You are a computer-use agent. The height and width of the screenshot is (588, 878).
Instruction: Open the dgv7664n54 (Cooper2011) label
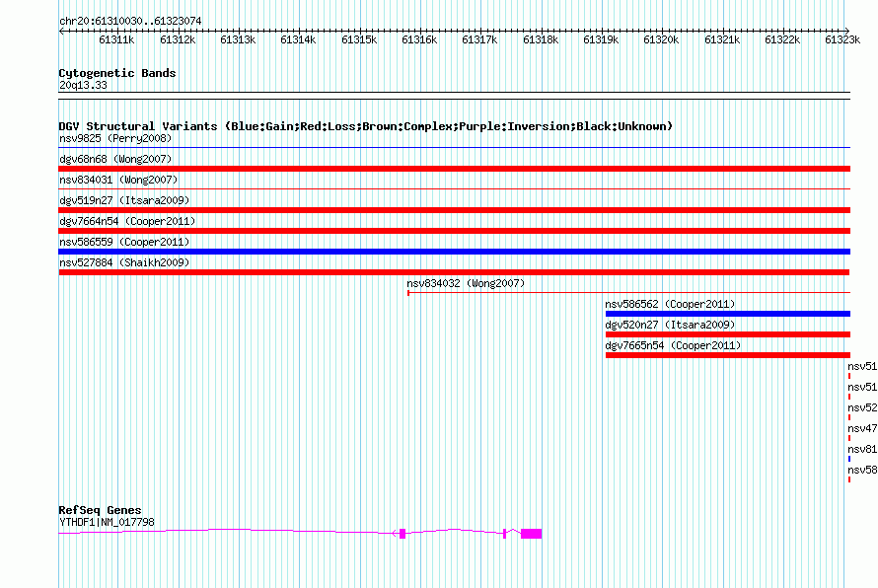point(127,221)
